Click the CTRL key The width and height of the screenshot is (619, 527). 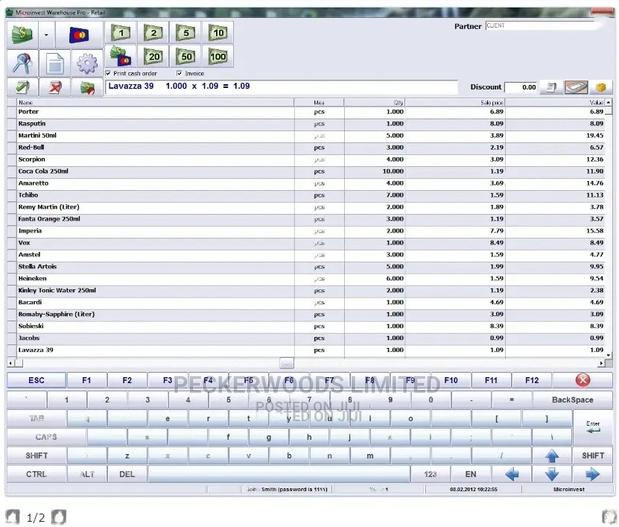36,474
